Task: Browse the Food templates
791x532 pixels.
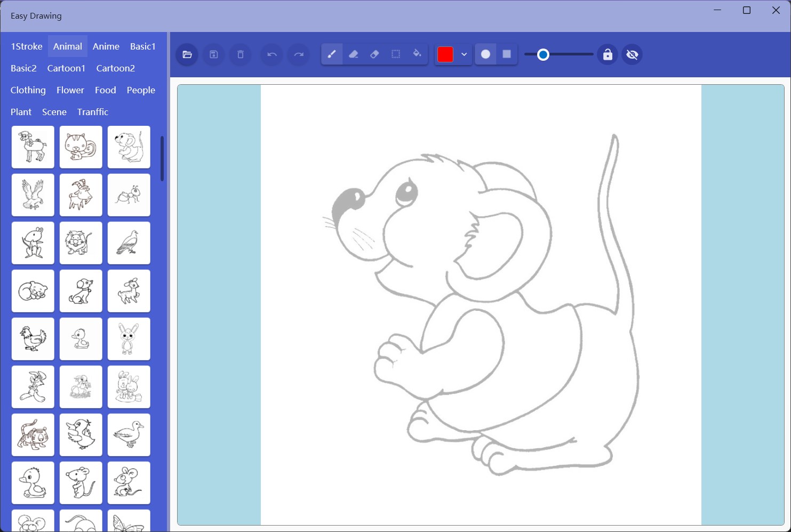Action: [x=105, y=90]
